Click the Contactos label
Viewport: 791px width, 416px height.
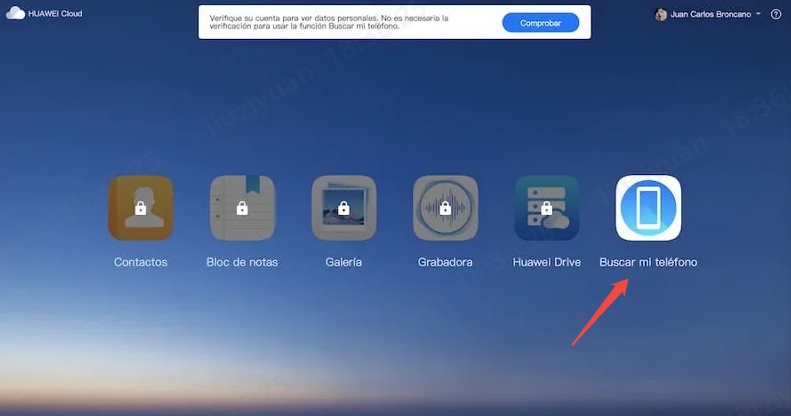[x=141, y=262]
